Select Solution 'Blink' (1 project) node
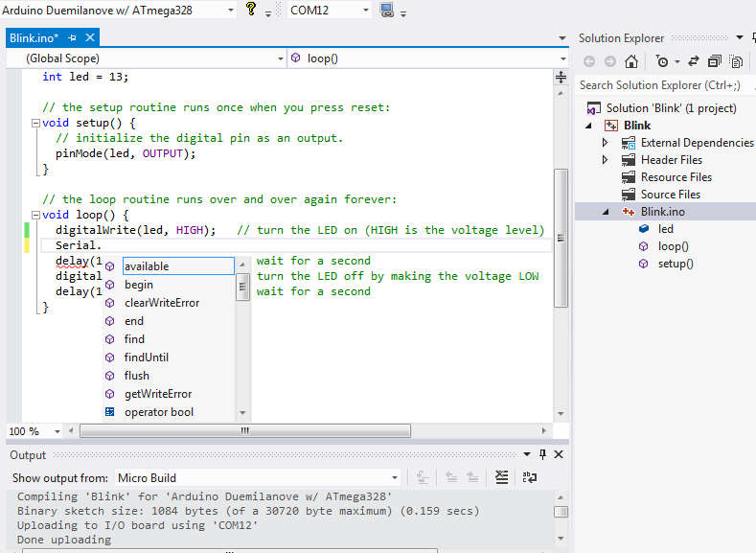The width and height of the screenshot is (756, 553). [671, 108]
